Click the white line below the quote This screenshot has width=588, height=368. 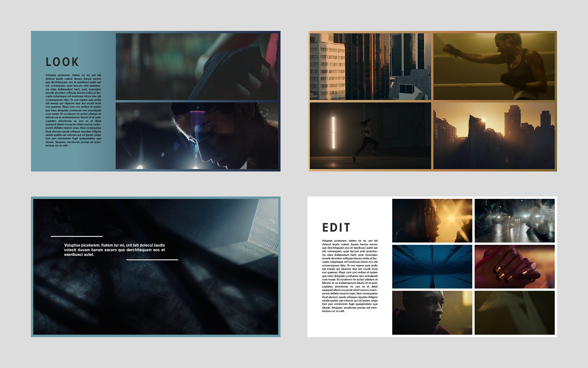tap(152, 260)
